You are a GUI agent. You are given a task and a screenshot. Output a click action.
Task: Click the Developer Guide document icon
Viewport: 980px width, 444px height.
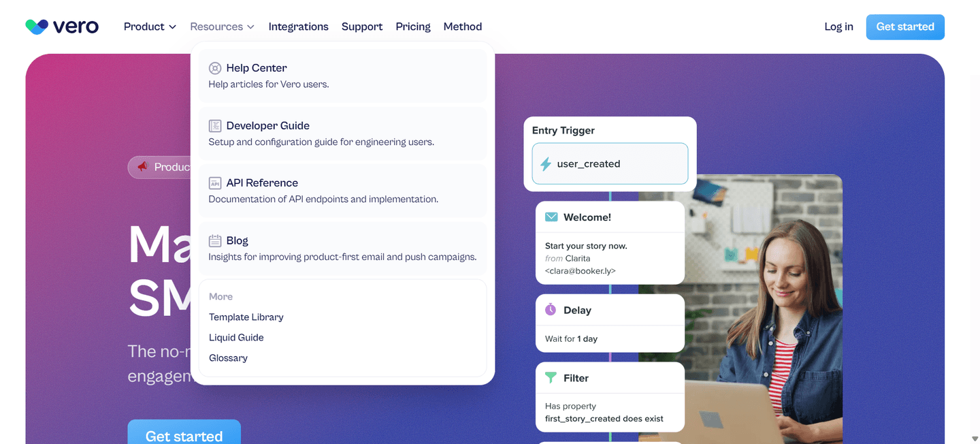215,126
